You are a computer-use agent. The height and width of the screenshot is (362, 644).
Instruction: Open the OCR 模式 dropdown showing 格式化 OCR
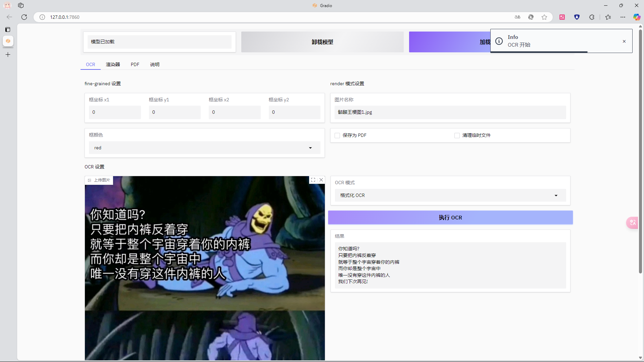coord(450,195)
